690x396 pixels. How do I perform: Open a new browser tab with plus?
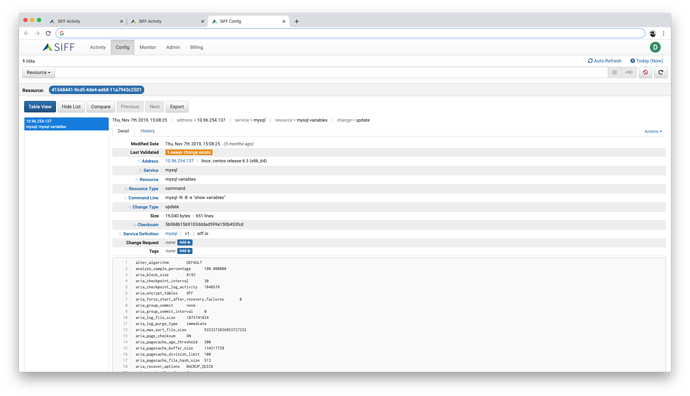[x=297, y=21]
